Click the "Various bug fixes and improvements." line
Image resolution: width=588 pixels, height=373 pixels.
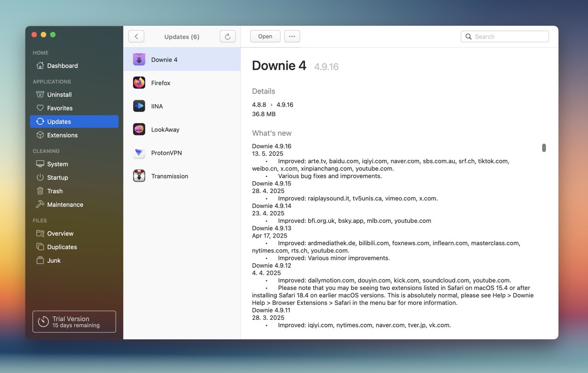[330, 176]
